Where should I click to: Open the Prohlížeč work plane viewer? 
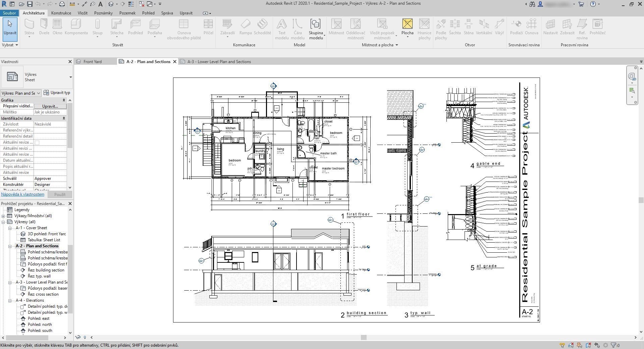598,27
